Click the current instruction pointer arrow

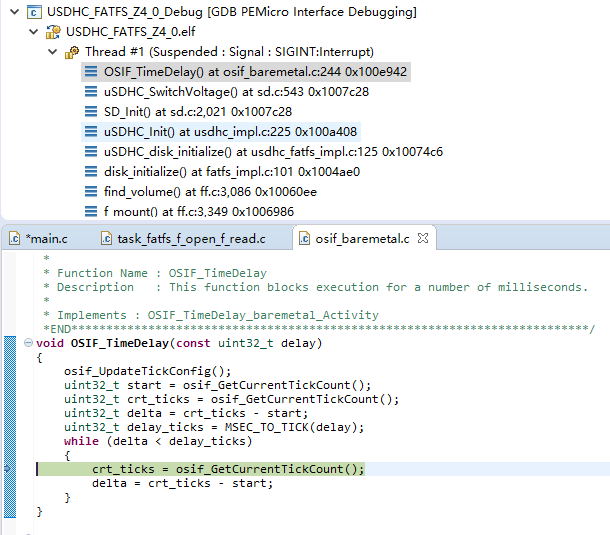coord(7,468)
